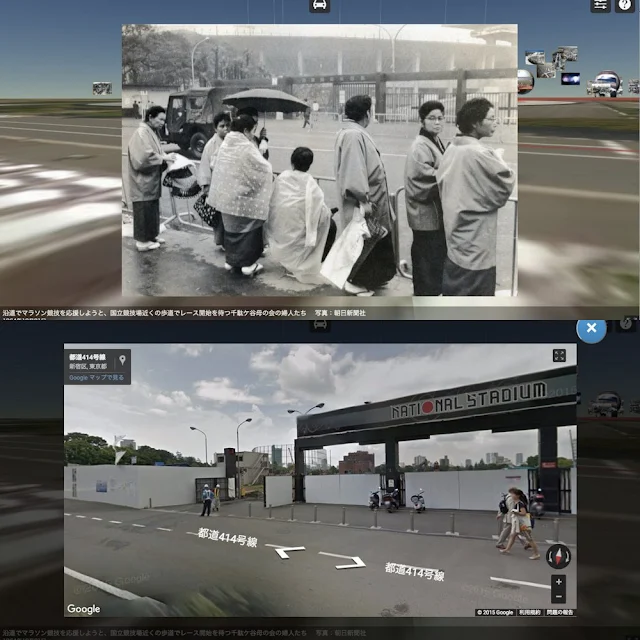Open the sliders settings icon
Screen dimensions: 640x640
600,5
